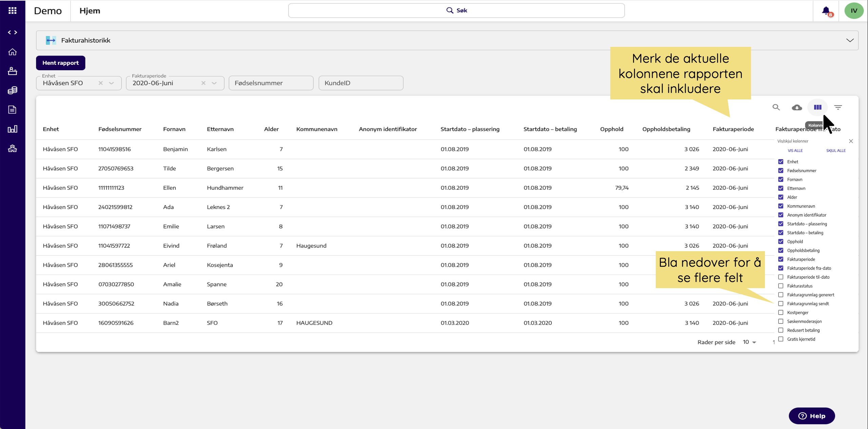This screenshot has width=868, height=429.
Task: Open the Help button
Action: click(x=812, y=416)
